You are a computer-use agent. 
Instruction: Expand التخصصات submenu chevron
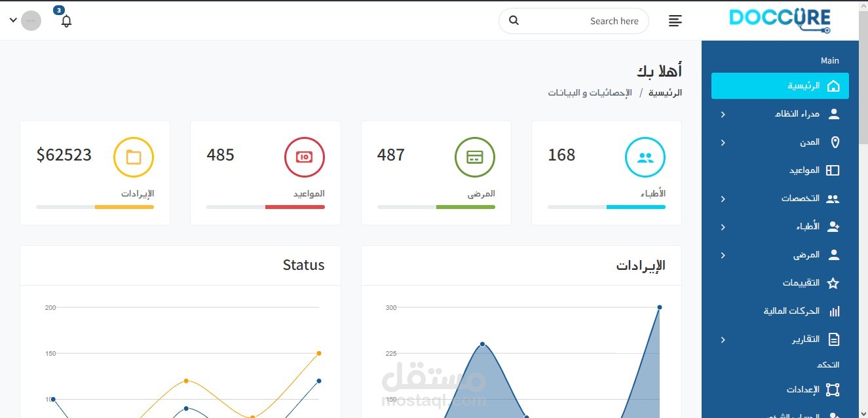tap(723, 199)
